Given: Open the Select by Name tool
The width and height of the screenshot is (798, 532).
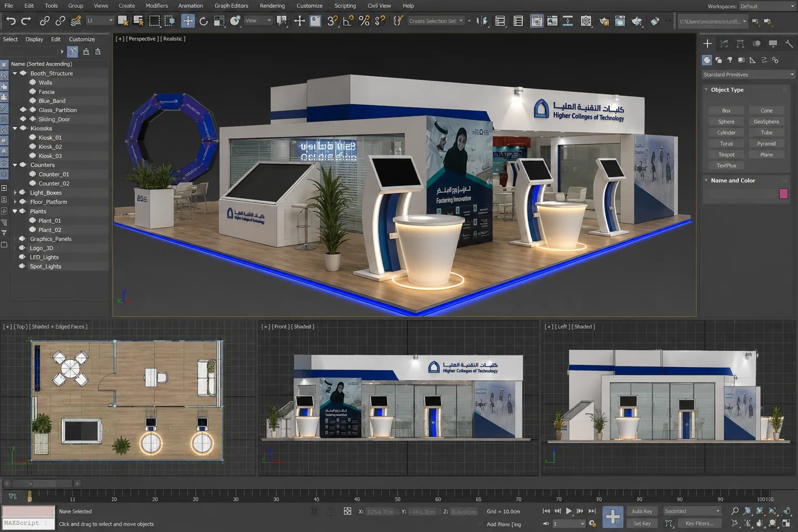Looking at the screenshot, I should pyautogui.click(x=138, y=21).
